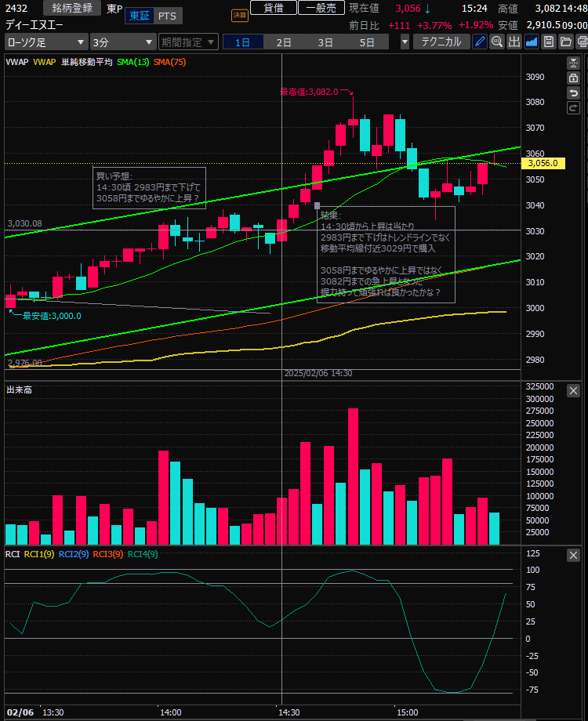Expand the dropdown arrow beside テクニカル
This screenshot has height=721, width=588.
[x=405, y=42]
